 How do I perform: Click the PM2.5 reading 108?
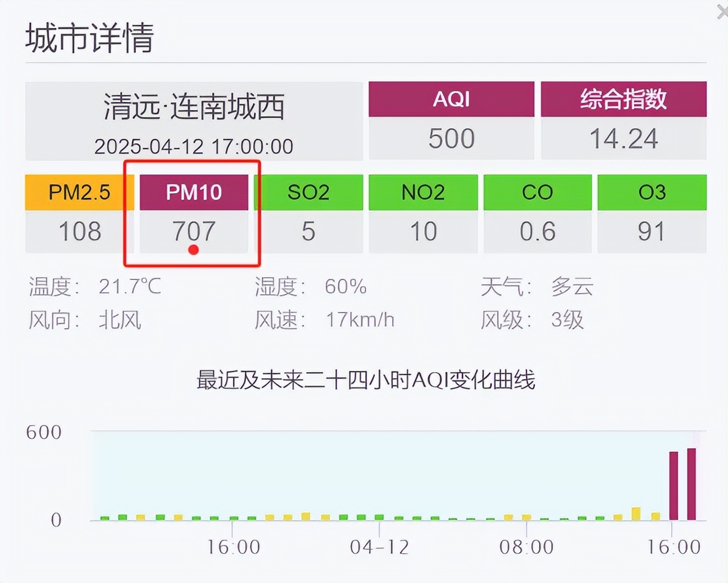pos(79,231)
